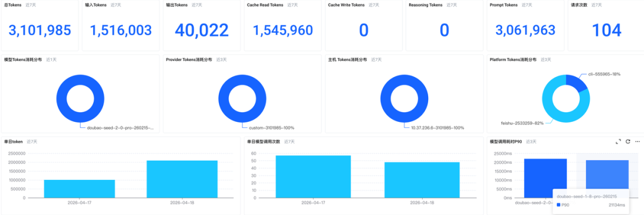
Task: Click the Cache Write Tokens value 0
Action: (364, 30)
